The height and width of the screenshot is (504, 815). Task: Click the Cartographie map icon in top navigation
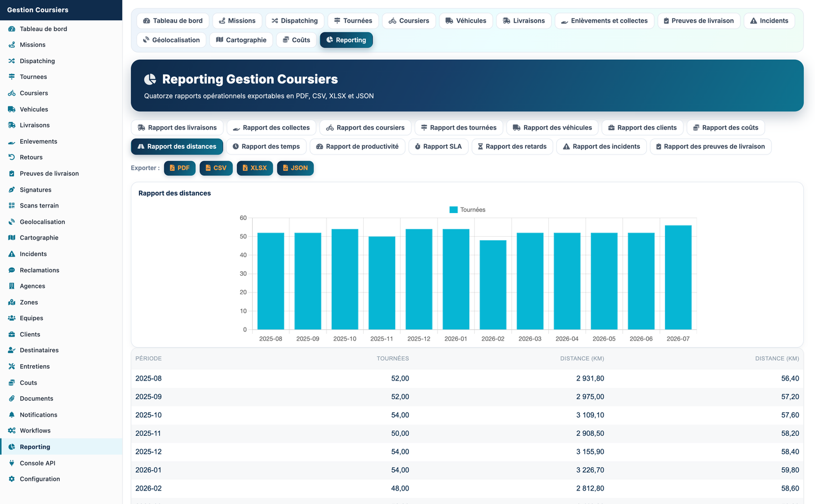point(219,40)
